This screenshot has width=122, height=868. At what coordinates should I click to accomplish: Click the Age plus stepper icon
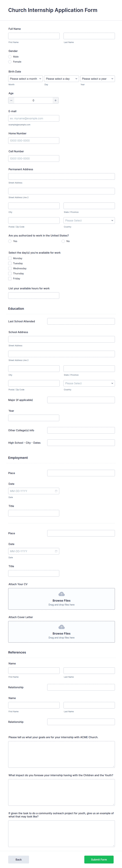(x=55, y=100)
